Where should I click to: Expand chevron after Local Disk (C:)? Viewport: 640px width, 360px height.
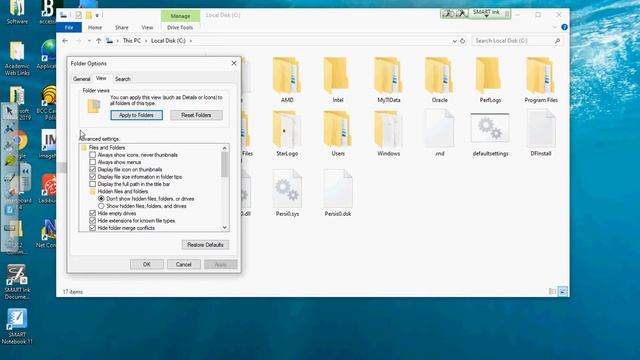tap(191, 41)
